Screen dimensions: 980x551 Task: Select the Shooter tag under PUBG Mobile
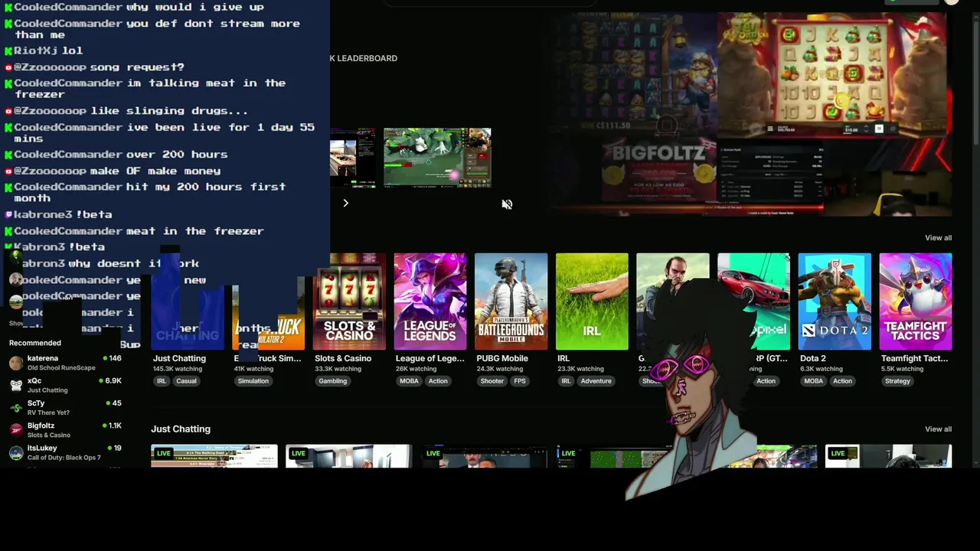click(x=492, y=381)
